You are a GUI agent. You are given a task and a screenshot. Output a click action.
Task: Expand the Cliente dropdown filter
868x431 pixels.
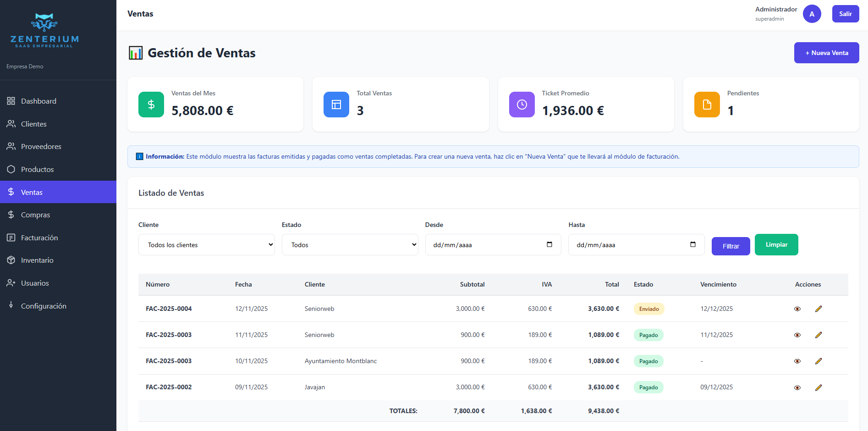206,245
